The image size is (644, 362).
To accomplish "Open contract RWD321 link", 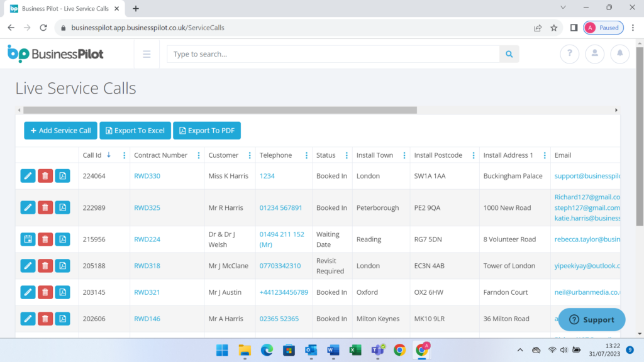I will (147, 292).
